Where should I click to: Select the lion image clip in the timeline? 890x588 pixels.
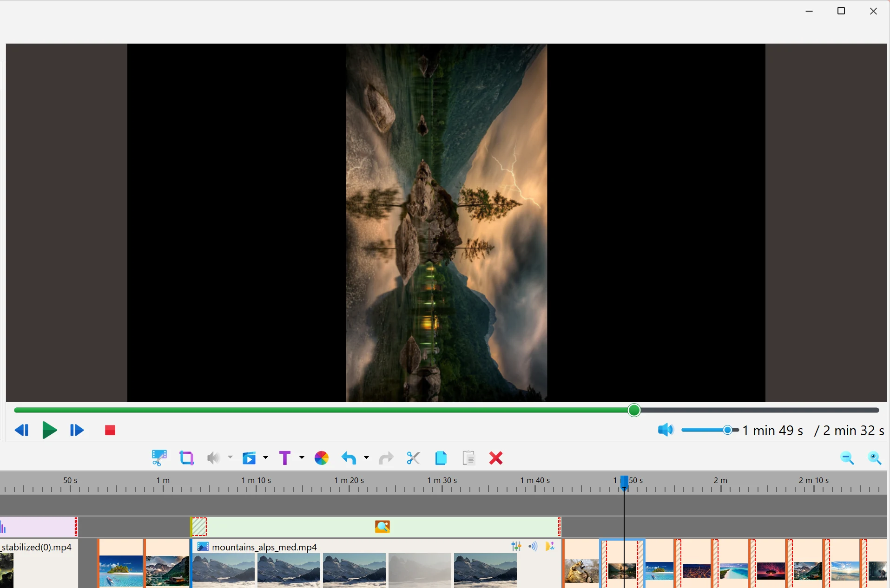[581, 571]
